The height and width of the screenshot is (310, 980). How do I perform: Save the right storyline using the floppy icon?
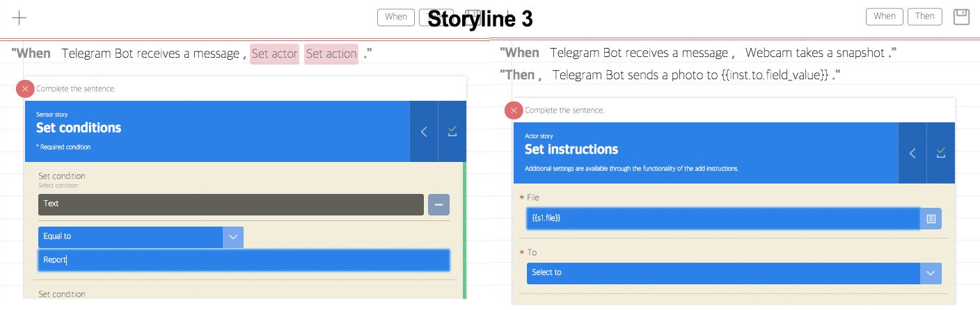tap(962, 17)
